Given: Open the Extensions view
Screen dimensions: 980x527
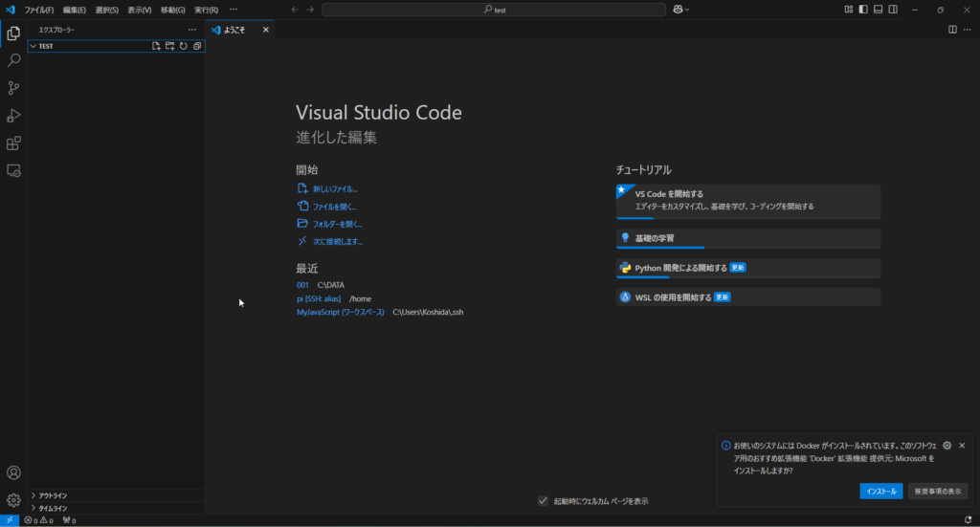Looking at the screenshot, I should click(x=13, y=143).
